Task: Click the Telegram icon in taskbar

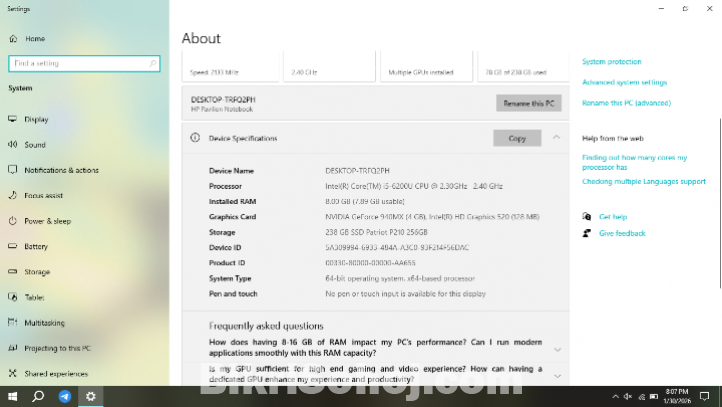Action: (x=65, y=396)
